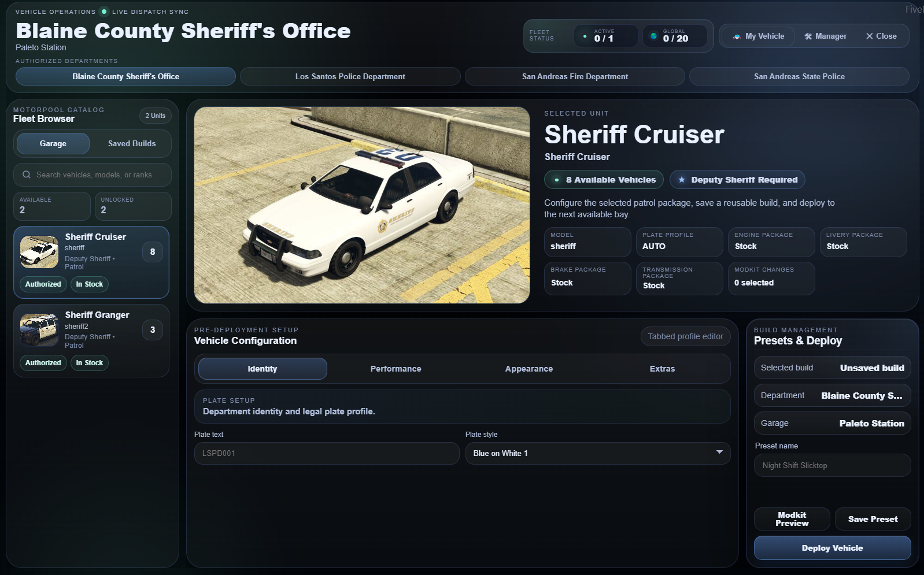Click the large Sheriff Cruiser preview image
Viewport: 924px width, 575px height.
[x=362, y=205]
